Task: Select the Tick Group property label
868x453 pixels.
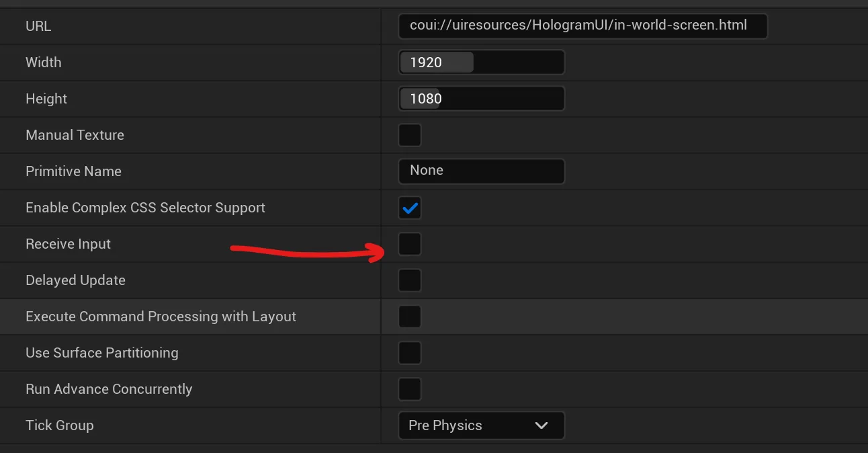Action: coord(59,425)
